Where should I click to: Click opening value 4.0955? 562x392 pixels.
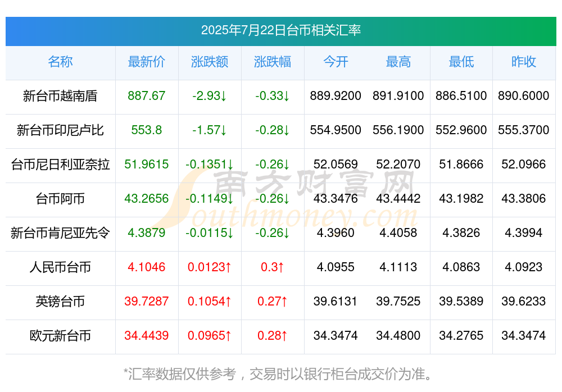[336, 267]
